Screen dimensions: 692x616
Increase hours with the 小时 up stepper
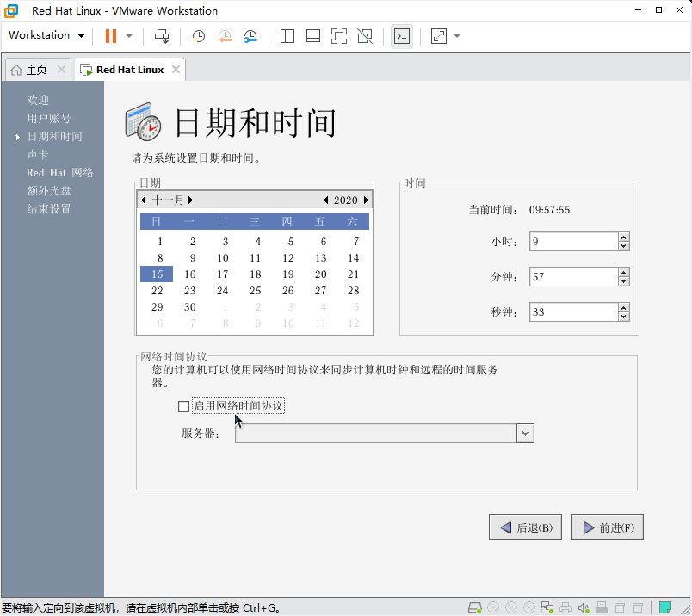coord(622,237)
